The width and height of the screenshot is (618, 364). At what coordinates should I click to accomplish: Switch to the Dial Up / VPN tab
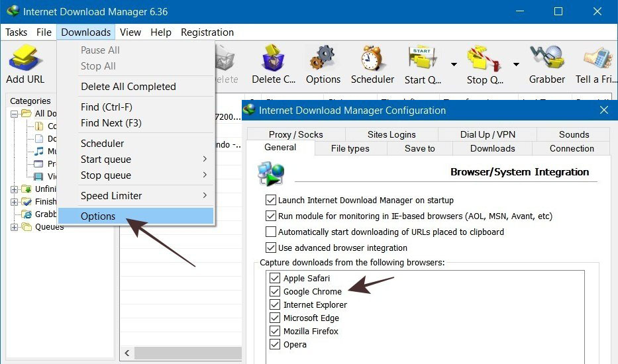tap(488, 134)
